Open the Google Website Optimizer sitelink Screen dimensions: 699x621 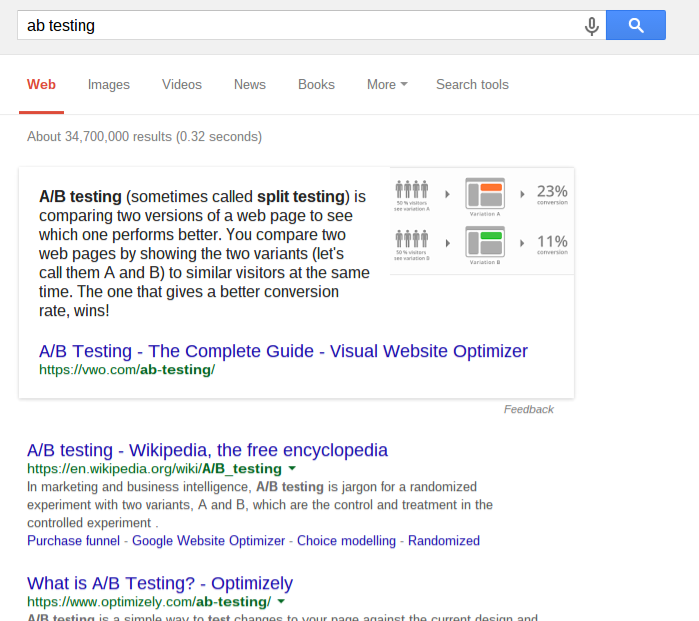pos(208,541)
